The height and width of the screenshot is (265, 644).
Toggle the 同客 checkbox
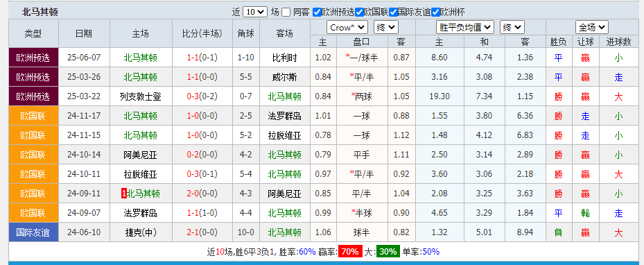[x=286, y=12]
